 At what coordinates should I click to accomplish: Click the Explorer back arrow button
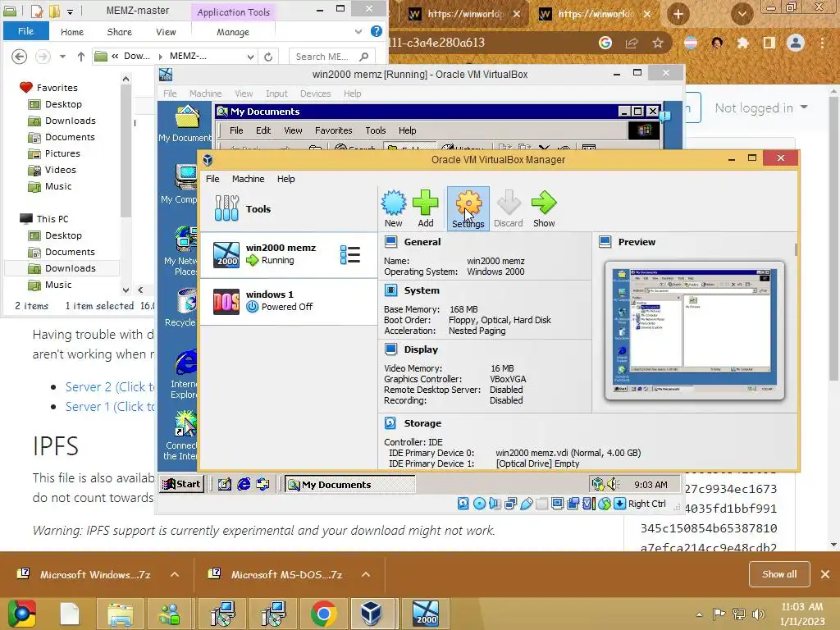coord(20,57)
